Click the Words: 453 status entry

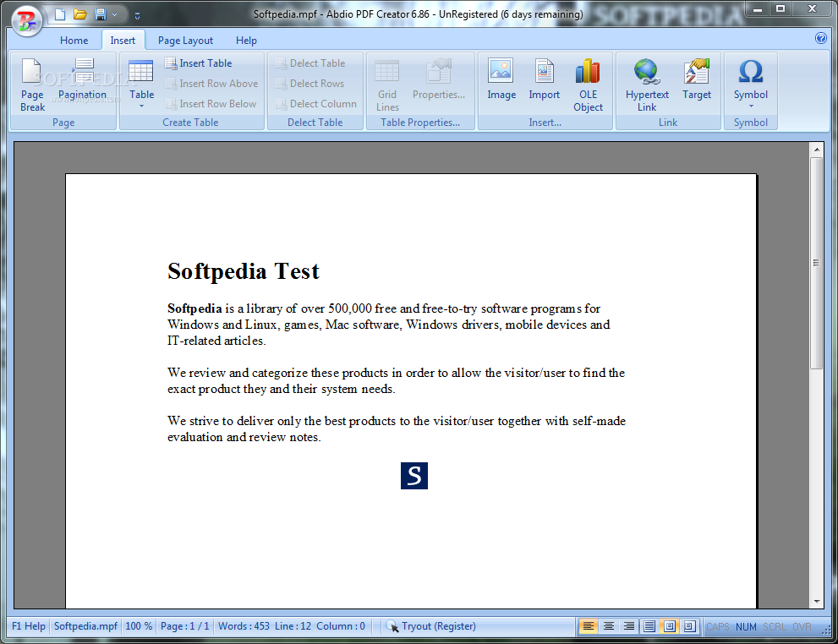244,626
